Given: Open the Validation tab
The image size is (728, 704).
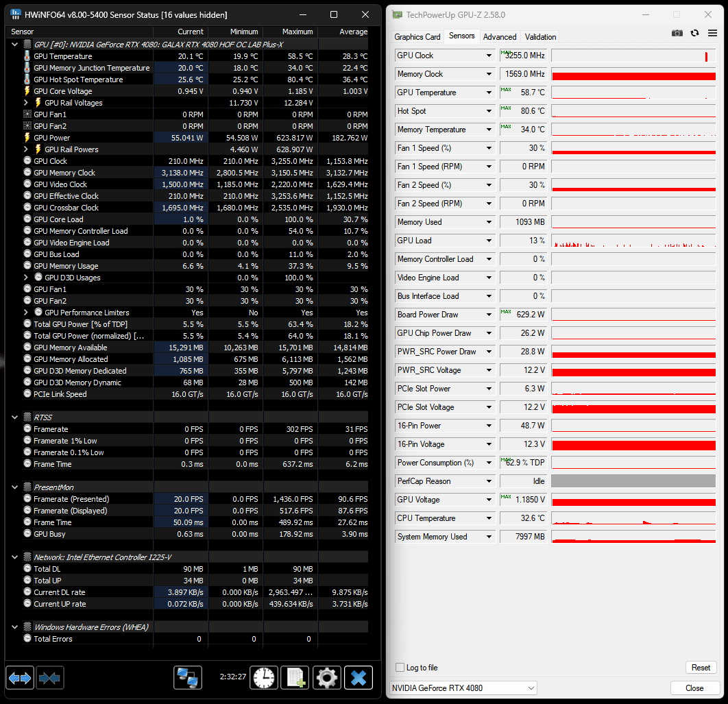Looking at the screenshot, I should (540, 37).
